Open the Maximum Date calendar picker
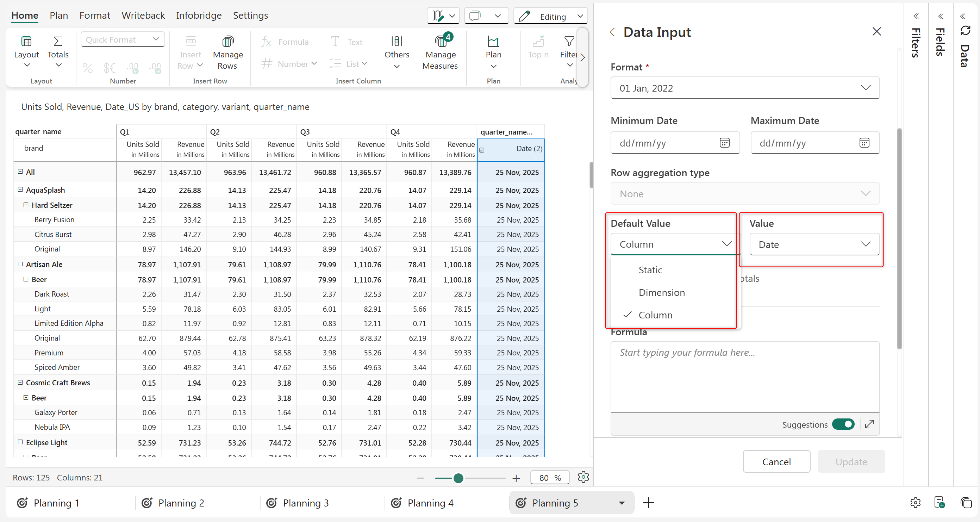The height and width of the screenshot is (522, 980). [x=864, y=143]
